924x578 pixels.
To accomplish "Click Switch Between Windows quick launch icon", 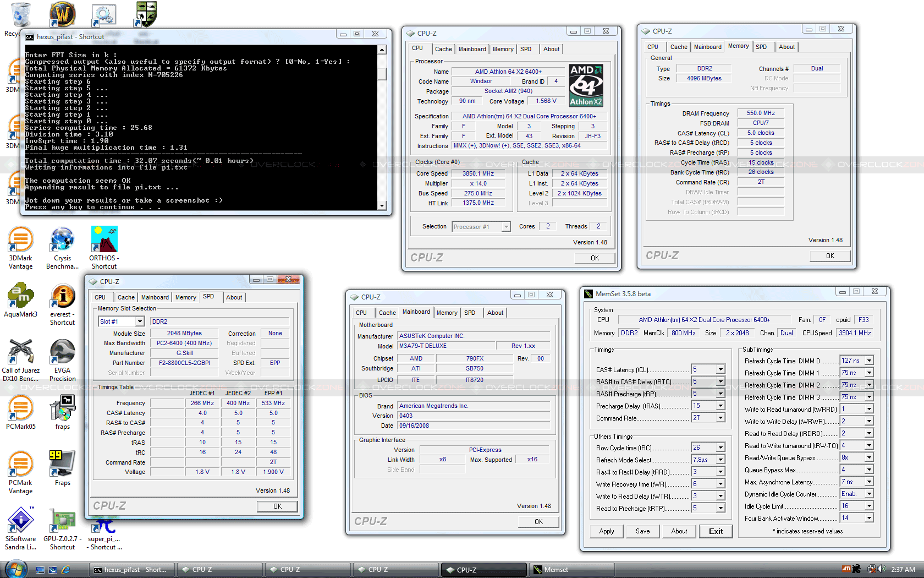I will (53, 570).
